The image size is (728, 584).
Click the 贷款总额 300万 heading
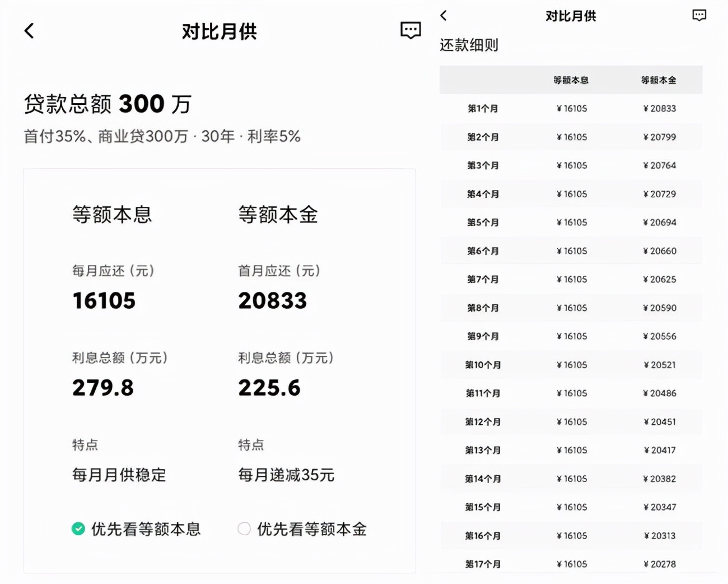click(x=108, y=104)
